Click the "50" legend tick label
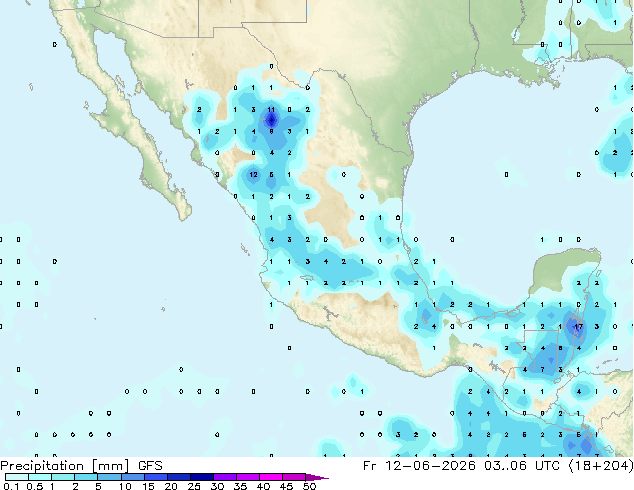Screen dimensions: 634x490 (309, 486)
